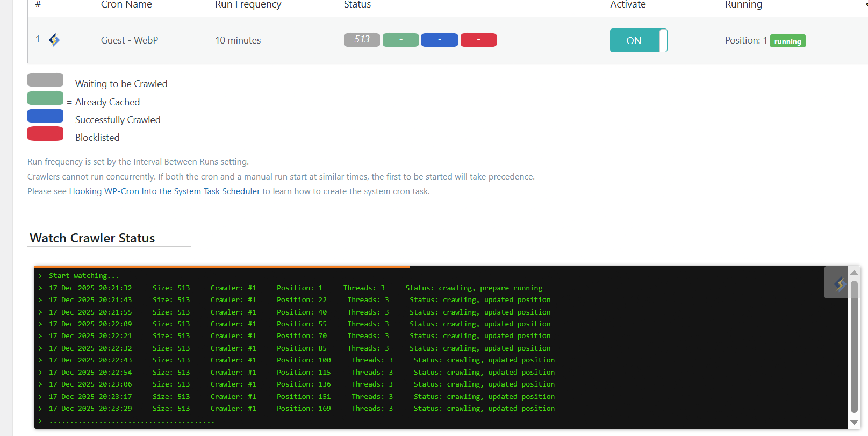Click the Activate column header

(628, 5)
